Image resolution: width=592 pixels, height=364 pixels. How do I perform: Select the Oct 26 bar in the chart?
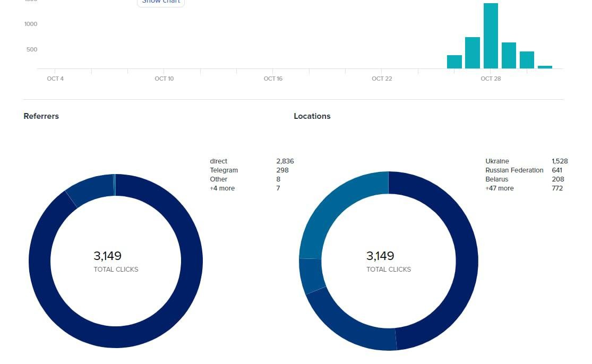[454, 62]
